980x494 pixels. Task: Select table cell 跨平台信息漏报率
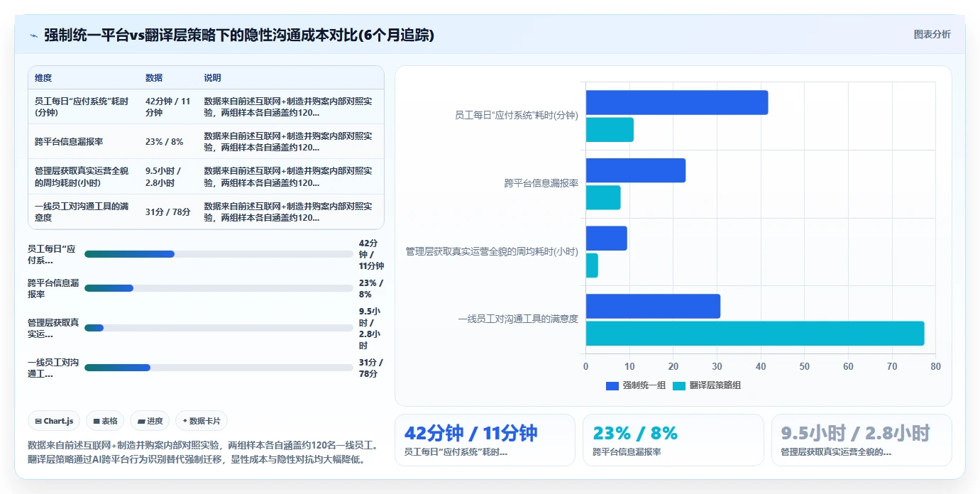click(84, 141)
